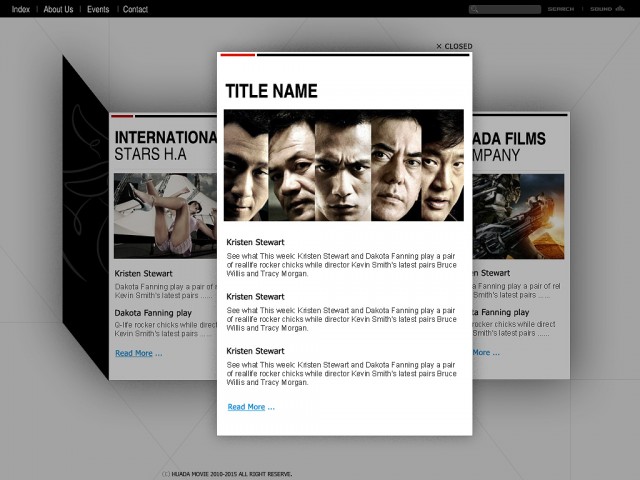The image size is (640, 480).
Task: Click the sound equalizer bars icon
Action: click(620, 9)
